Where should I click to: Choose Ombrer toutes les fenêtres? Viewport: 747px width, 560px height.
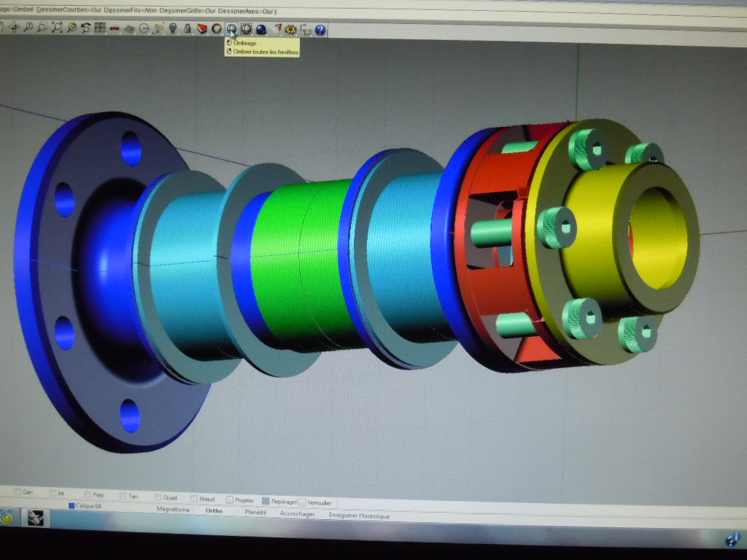[266, 52]
